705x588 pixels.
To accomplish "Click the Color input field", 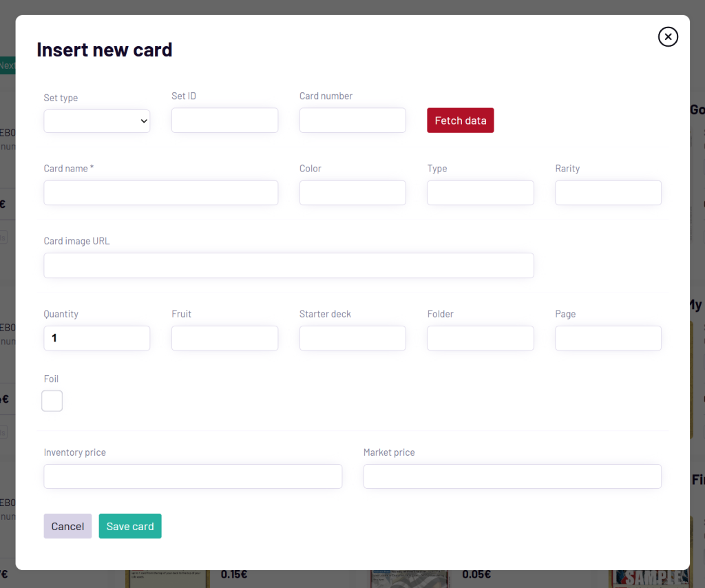I will pos(352,192).
